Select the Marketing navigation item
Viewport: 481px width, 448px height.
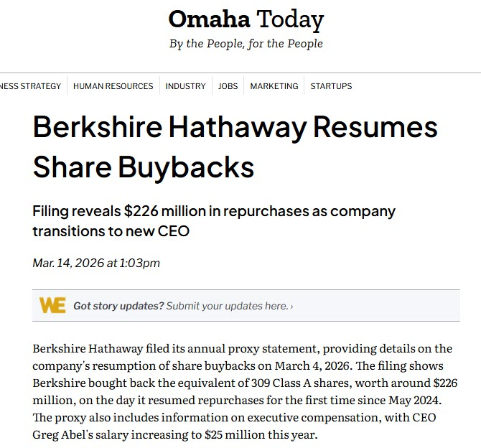point(274,86)
